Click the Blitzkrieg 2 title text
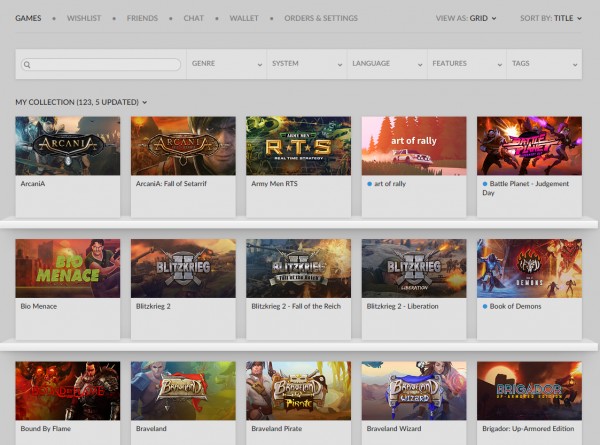The height and width of the screenshot is (445, 600). (153, 306)
